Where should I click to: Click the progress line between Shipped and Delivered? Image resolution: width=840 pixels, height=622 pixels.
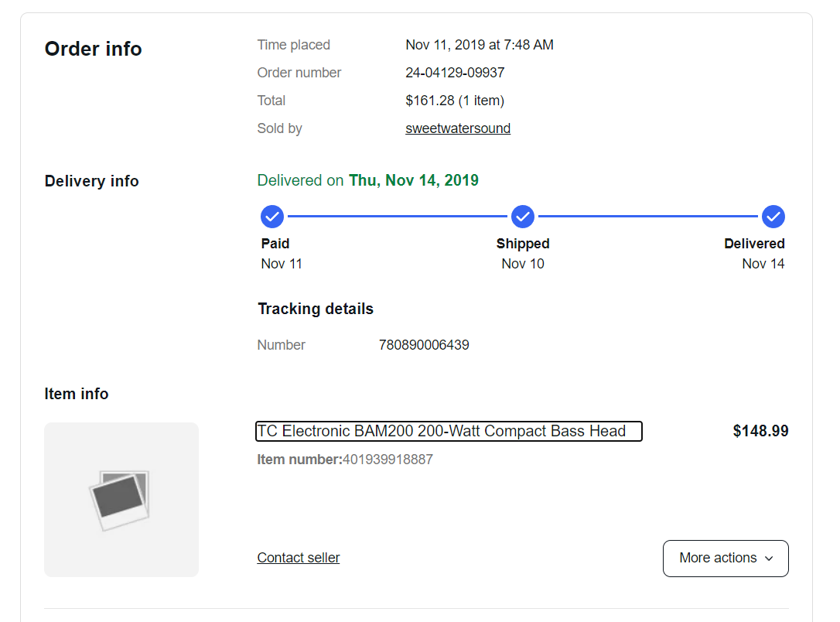point(648,217)
